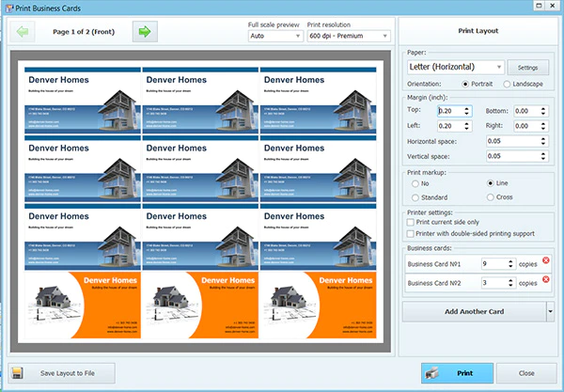Click the Business Card №2 label
The image size is (564, 392).
[434, 283]
